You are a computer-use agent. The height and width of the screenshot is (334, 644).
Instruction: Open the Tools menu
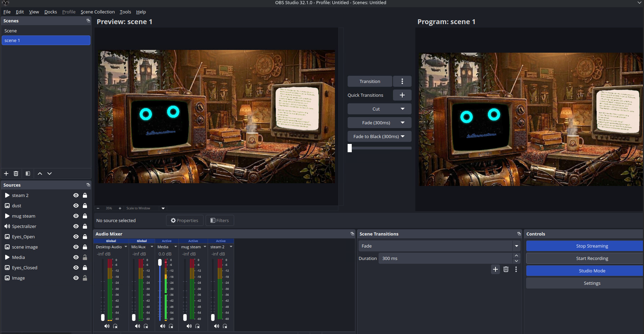point(125,12)
